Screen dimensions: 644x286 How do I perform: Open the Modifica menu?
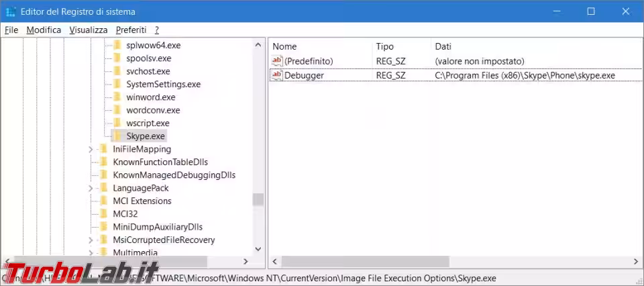(x=44, y=30)
